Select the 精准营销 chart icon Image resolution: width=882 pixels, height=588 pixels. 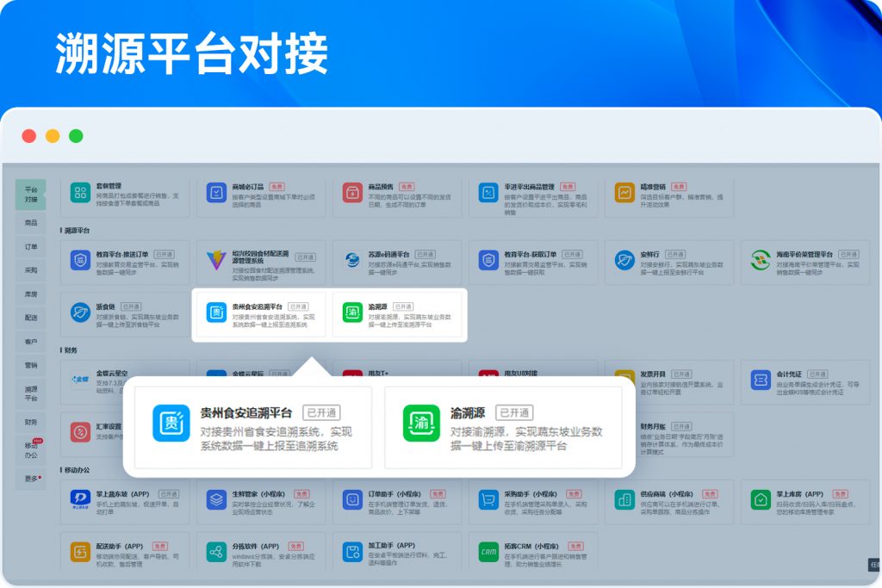tap(625, 193)
